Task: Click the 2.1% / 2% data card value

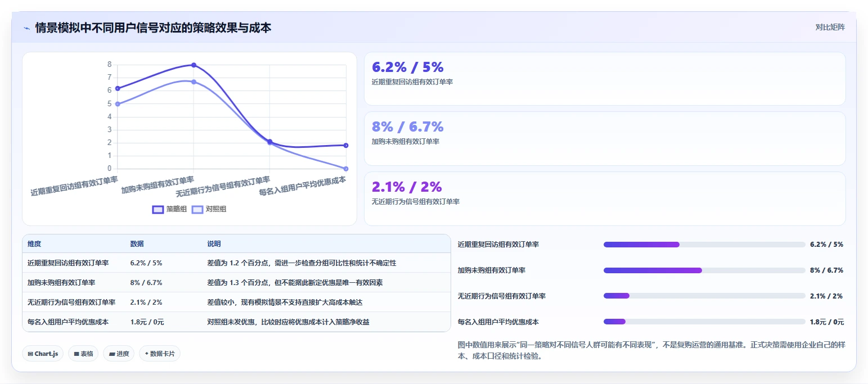Action: click(407, 186)
